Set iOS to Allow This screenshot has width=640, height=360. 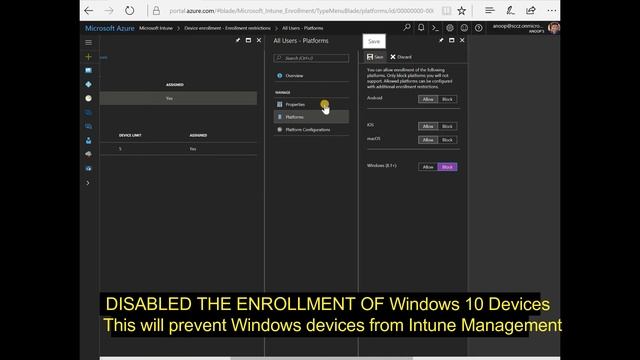point(428,126)
